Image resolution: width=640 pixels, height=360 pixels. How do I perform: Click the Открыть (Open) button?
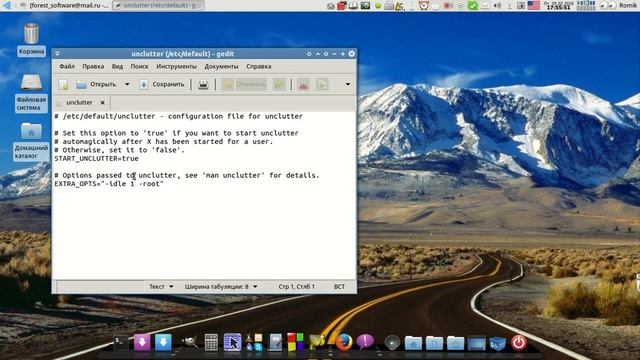pyautogui.click(x=96, y=84)
